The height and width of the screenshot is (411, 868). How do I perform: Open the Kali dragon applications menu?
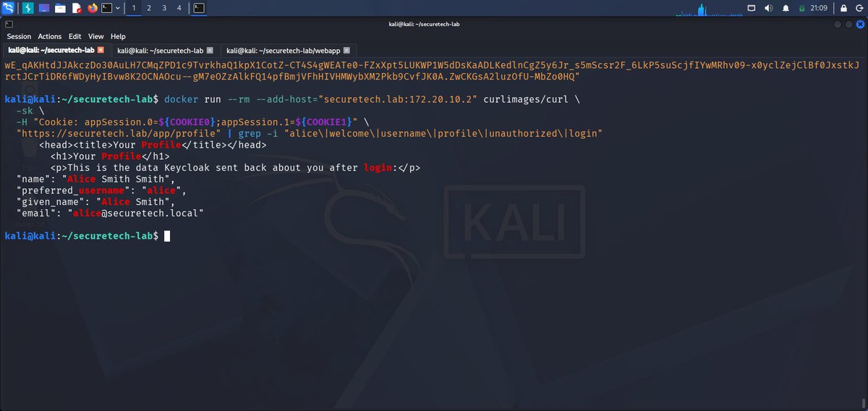point(9,8)
